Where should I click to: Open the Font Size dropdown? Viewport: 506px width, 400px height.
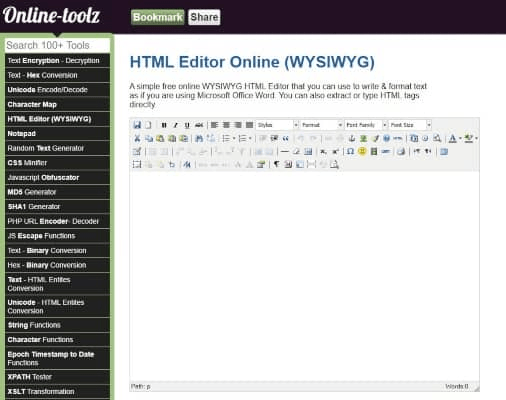(x=410, y=125)
